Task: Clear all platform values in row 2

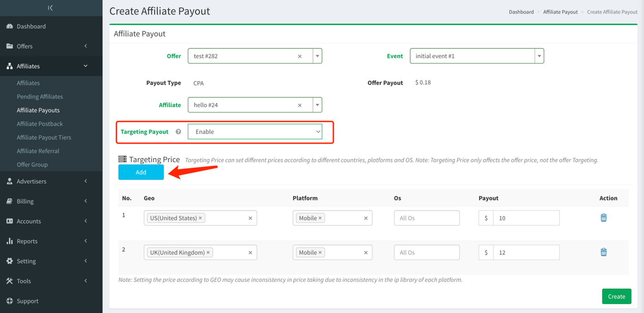Action: tap(366, 253)
